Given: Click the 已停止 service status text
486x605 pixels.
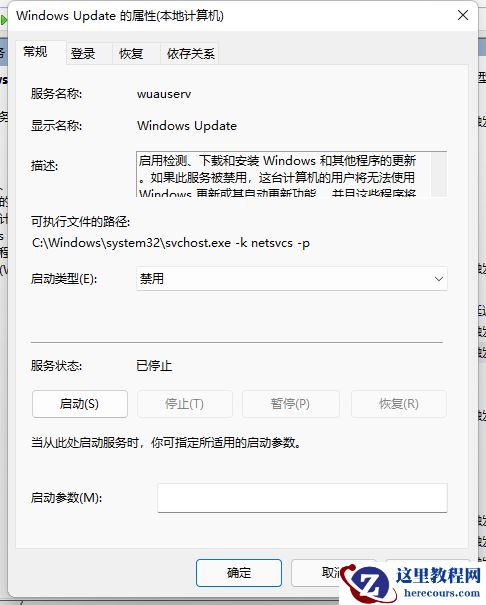Looking at the screenshot, I should tap(154, 366).
